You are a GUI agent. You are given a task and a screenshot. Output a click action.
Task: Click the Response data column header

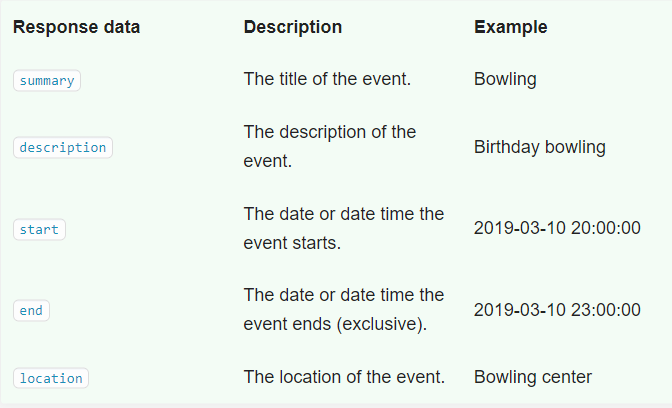click(77, 27)
